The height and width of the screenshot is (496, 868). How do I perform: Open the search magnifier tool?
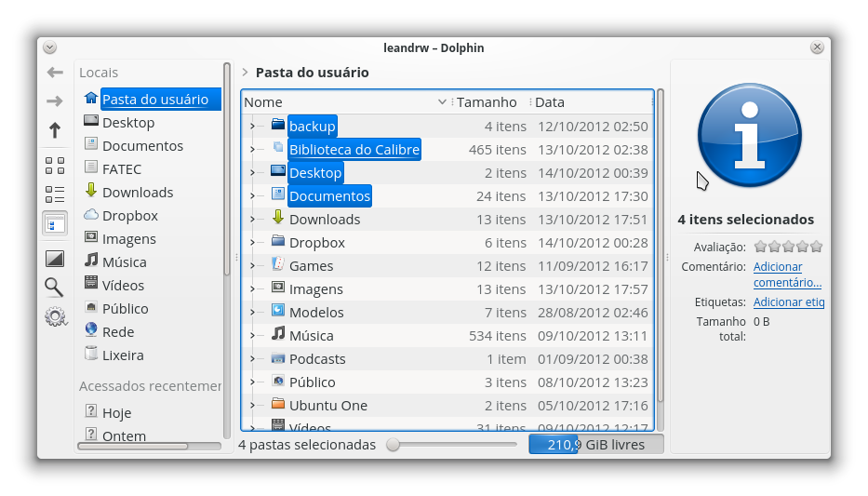tap(54, 288)
